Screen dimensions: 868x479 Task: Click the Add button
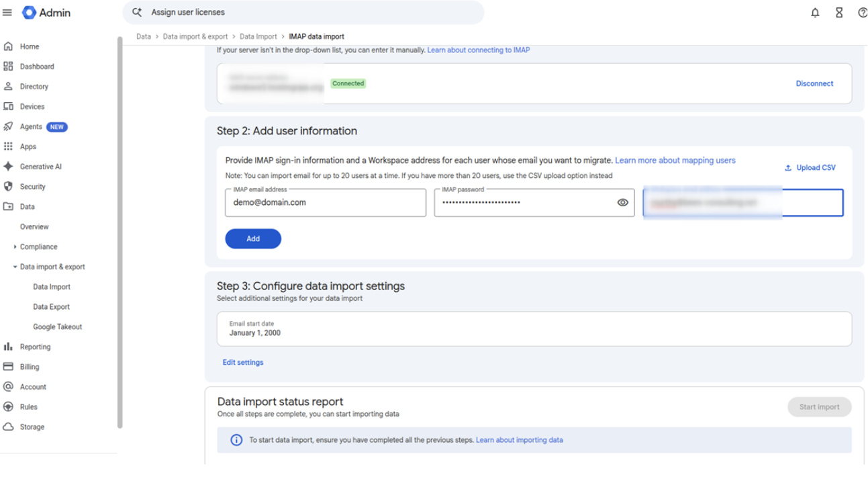coord(253,238)
